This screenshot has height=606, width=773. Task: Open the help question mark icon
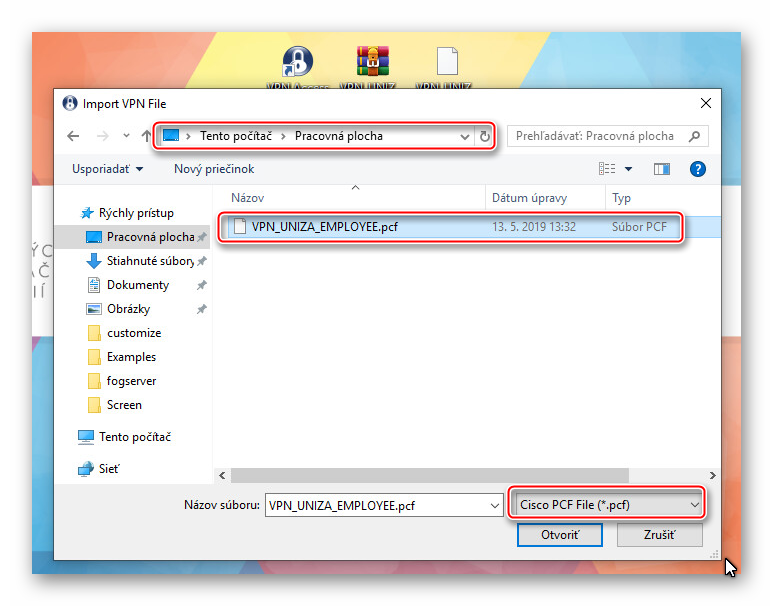coord(698,169)
